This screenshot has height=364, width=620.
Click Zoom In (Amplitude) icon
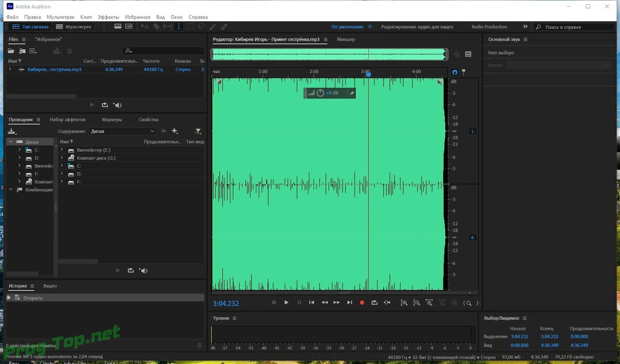coord(404,303)
